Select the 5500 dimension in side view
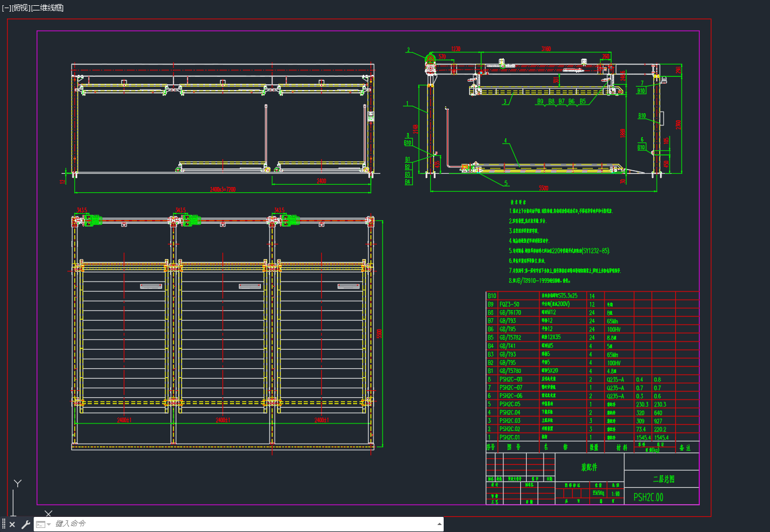The image size is (770, 532). coord(544,188)
